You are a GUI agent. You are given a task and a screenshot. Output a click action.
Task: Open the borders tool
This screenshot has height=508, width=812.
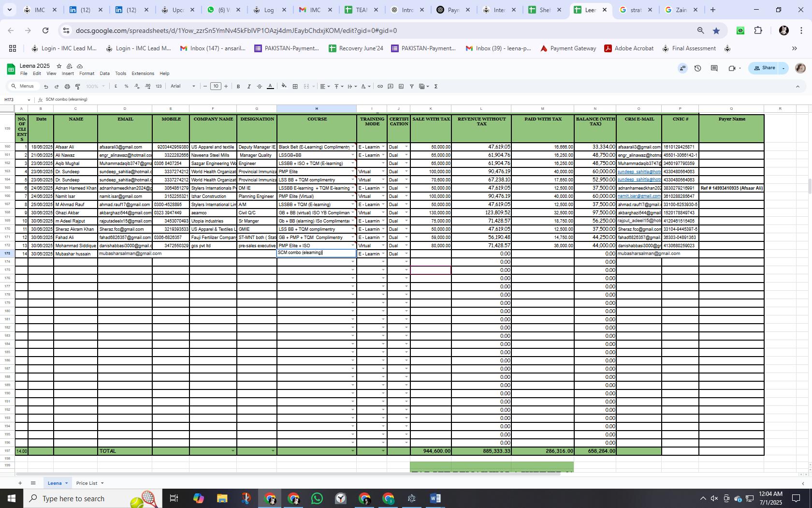(295, 87)
